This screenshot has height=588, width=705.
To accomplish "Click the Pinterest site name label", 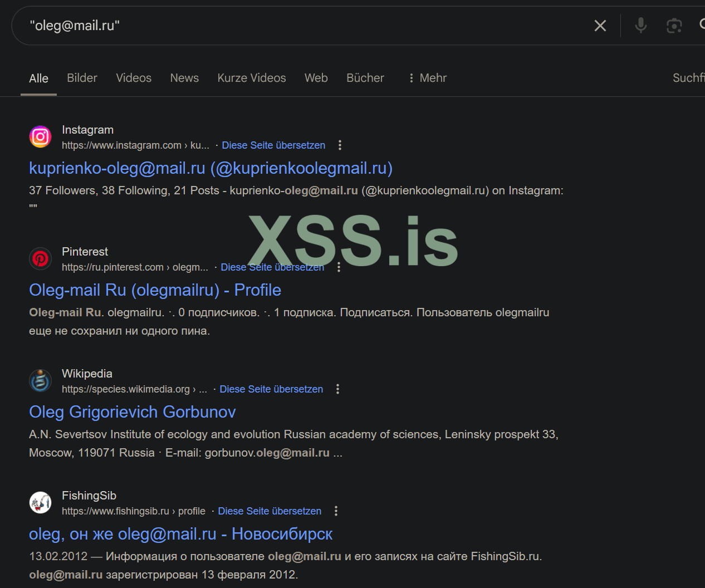I will point(85,252).
